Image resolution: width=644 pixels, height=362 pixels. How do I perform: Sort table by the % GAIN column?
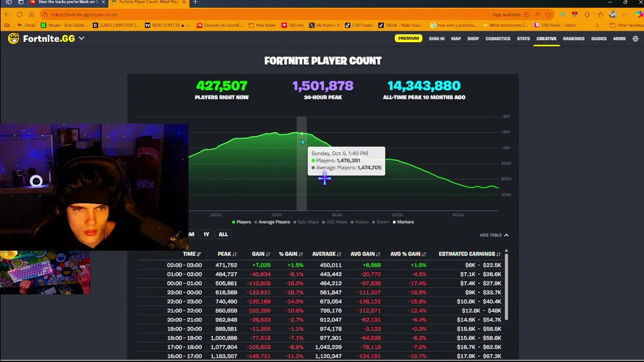tap(291, 254)
